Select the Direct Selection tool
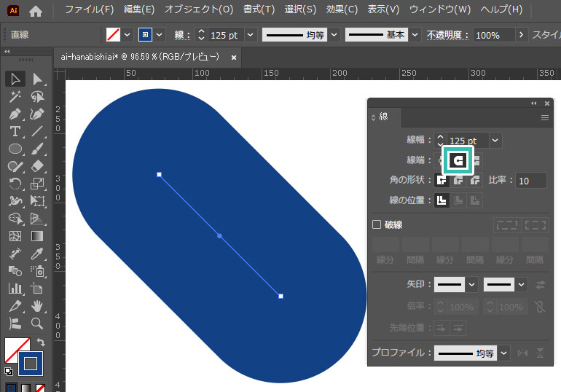Screen dimensions: 561x392 click(37, 79)
